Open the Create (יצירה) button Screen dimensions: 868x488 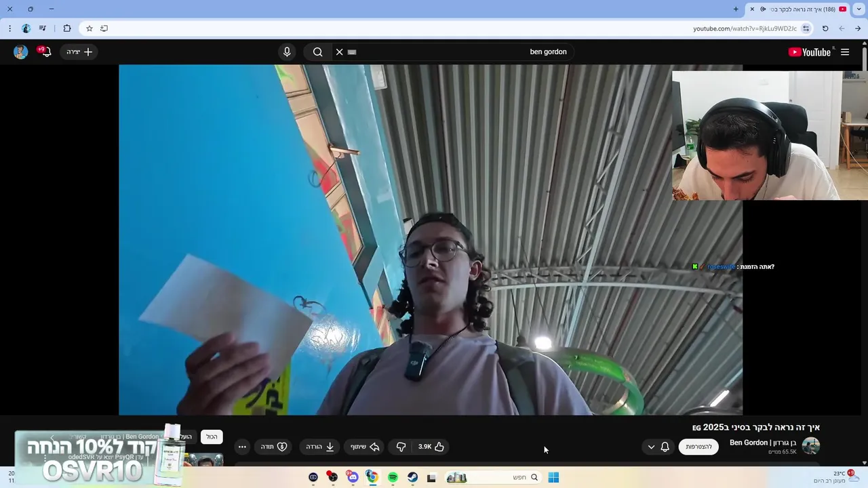pyautogui.click(x=79, y=52)
